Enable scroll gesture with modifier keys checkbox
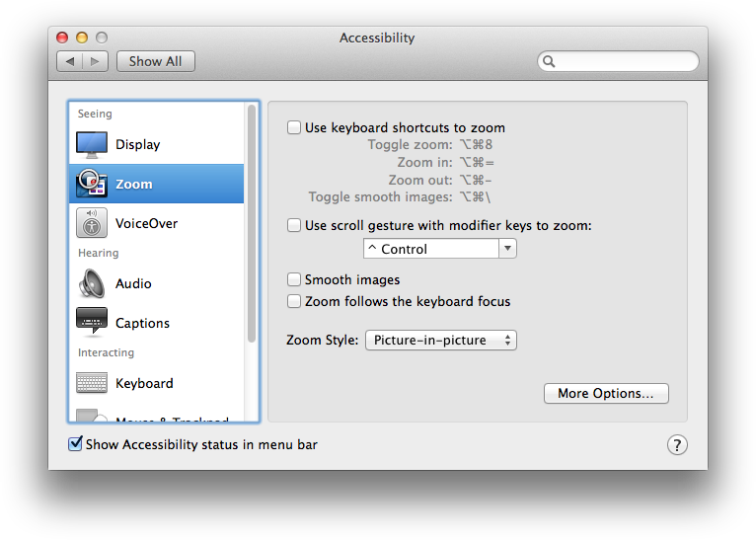The width and height of the screenshot is (756, 540). (294, 225)
